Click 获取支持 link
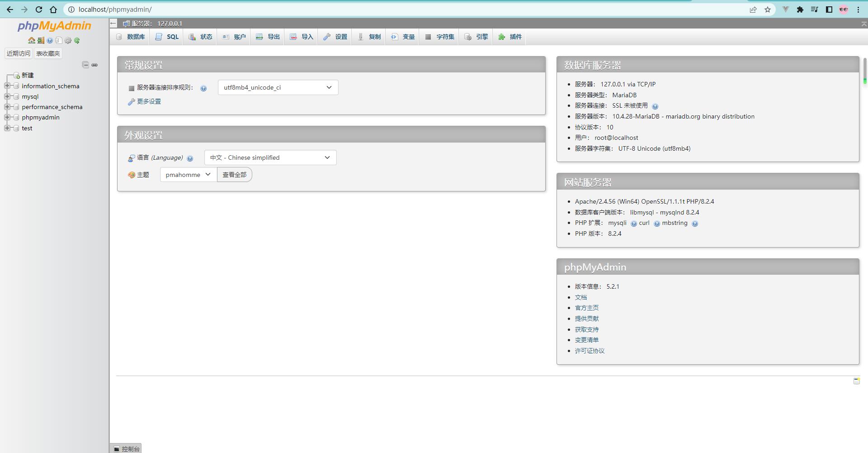 [x=587, y=329]
